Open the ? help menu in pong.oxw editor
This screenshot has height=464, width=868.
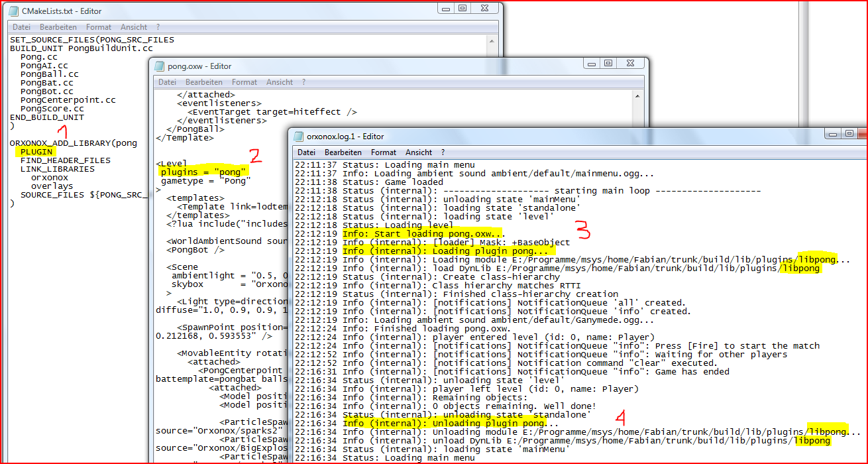click(303, 82)
